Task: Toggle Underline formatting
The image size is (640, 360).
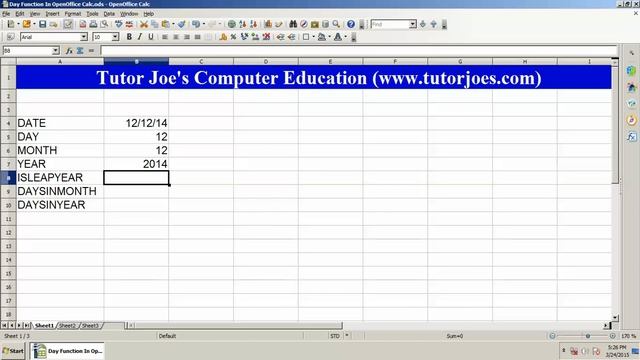Action: coord(151,37)
